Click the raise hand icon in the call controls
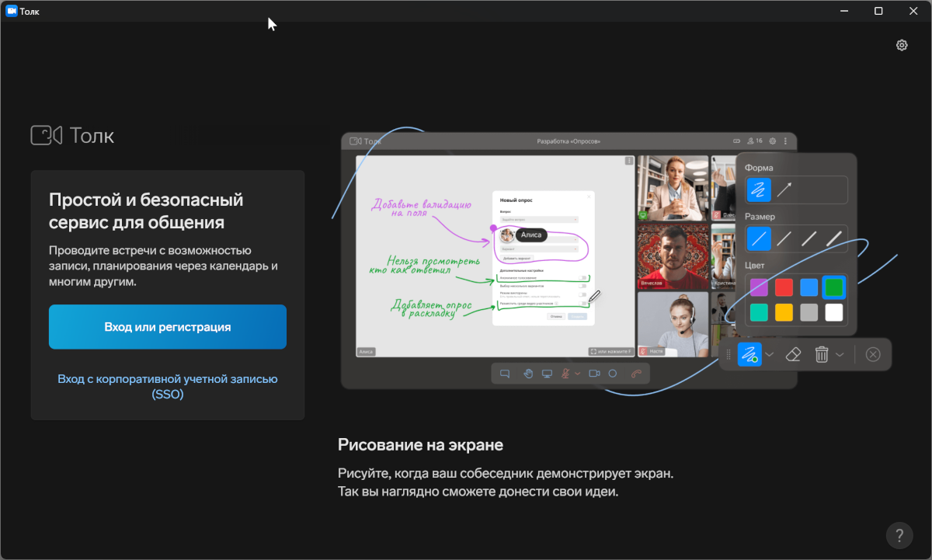This screenshot has height=560, width=932. (528, 374)
